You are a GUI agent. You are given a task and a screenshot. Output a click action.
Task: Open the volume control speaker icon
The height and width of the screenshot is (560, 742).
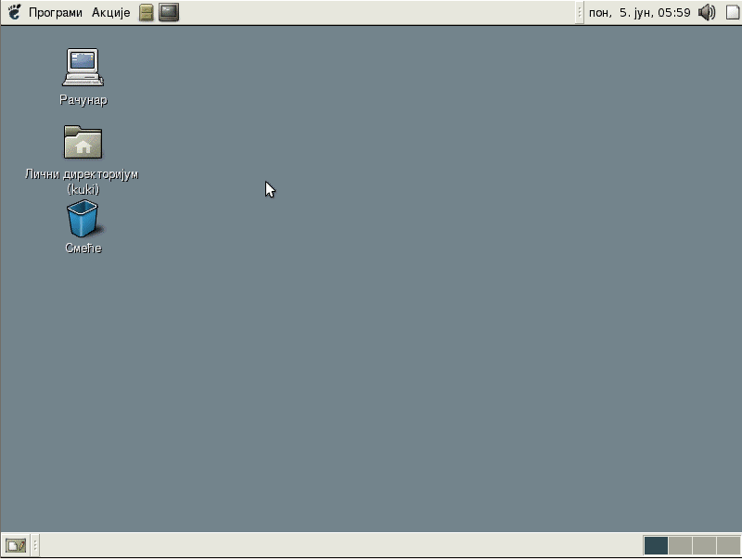[707, 13]
